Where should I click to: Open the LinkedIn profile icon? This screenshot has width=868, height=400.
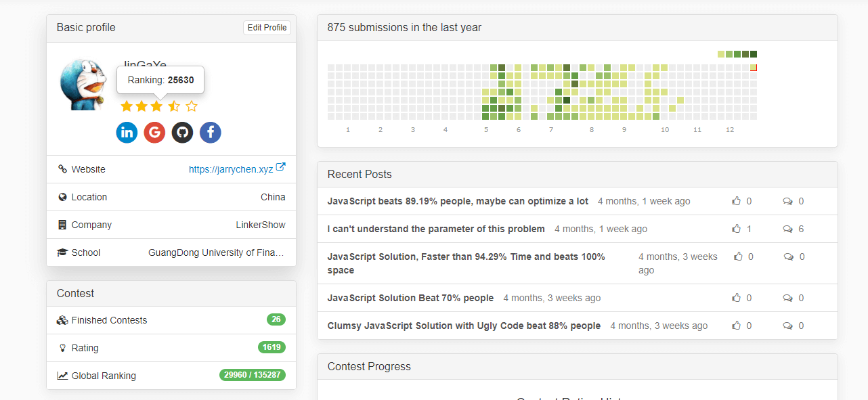127,132
